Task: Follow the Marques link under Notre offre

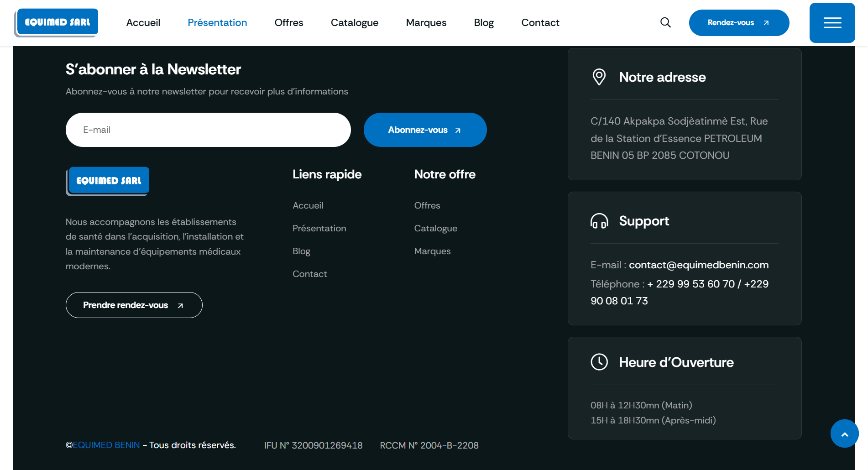Action: coord(432,251)
